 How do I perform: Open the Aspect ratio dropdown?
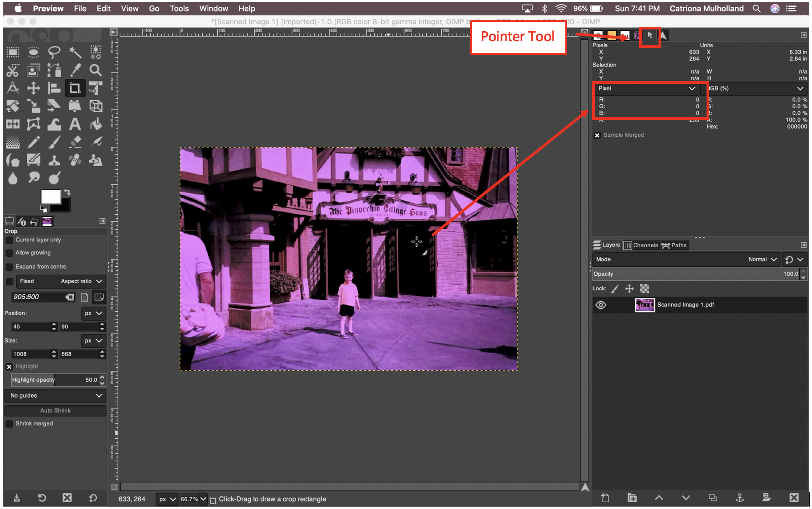coord(61,281)
